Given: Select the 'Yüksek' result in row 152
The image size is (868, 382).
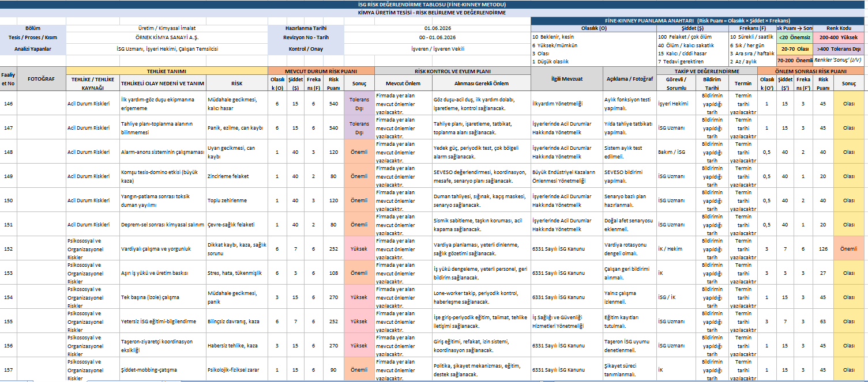Looking at the screenshot, I should [x=359, y=249].
